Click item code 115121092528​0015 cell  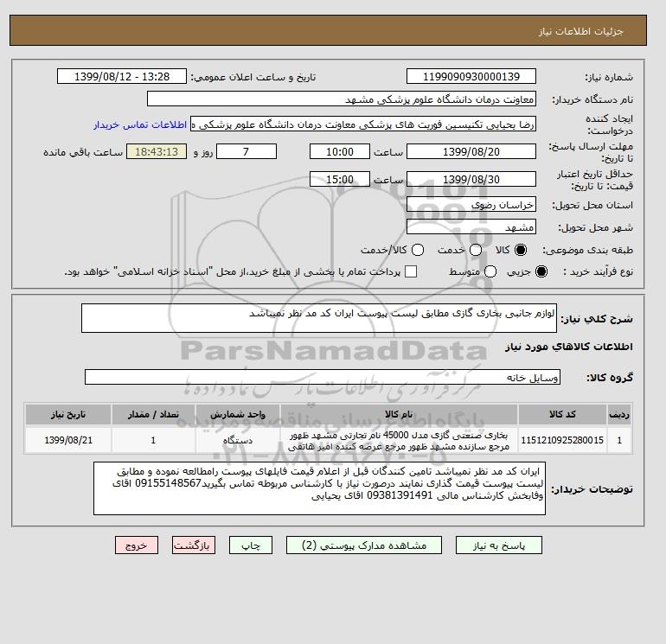click(562, 440)
